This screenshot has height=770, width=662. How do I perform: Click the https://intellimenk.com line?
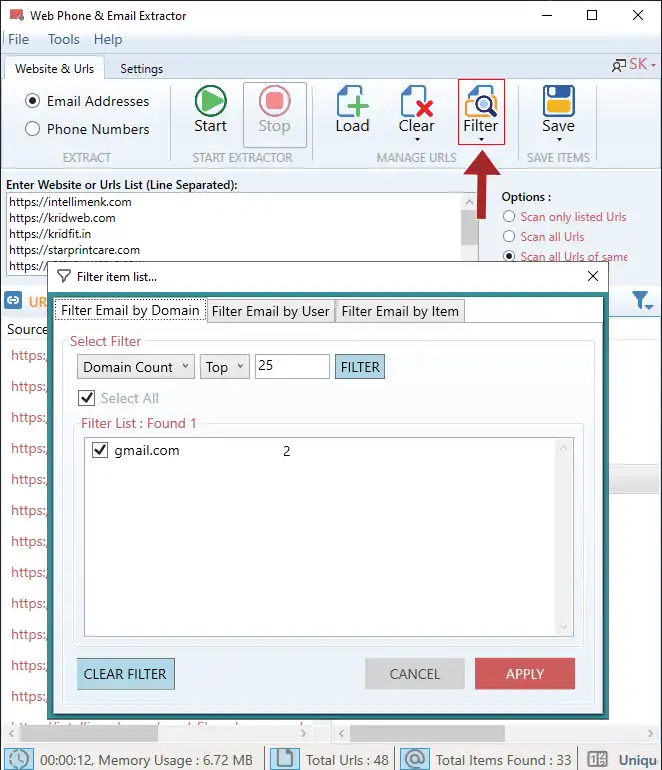[x=70, y=202]
